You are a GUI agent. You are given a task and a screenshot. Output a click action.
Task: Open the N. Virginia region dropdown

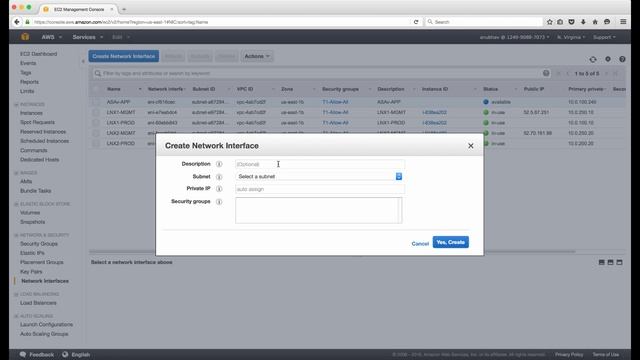click(571, 37)
